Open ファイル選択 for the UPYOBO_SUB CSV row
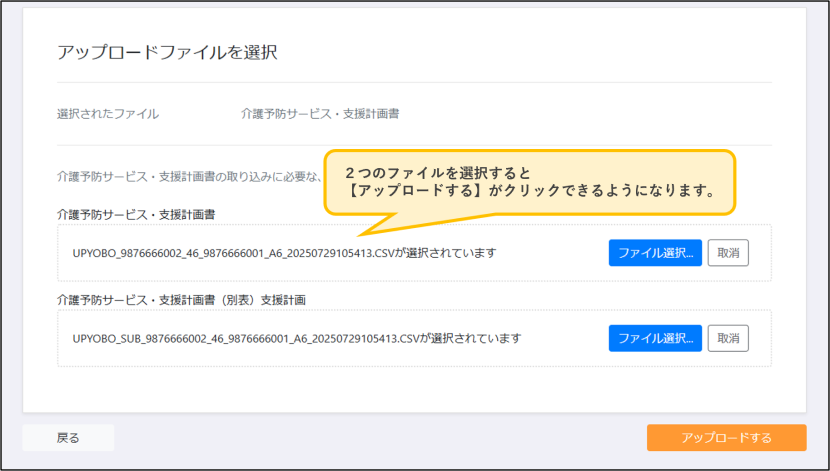The width and height of the screenshot is (830, 471). click(655, 338)
